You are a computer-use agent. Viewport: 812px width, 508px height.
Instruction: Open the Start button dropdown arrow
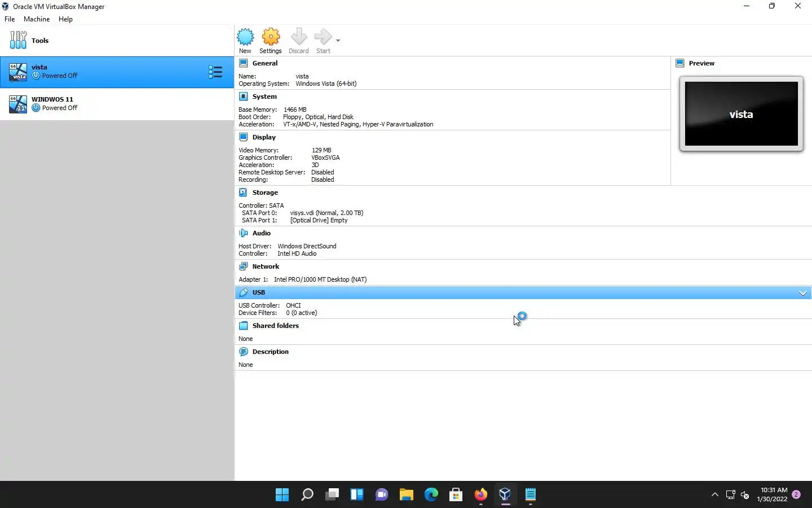(338, 41)
